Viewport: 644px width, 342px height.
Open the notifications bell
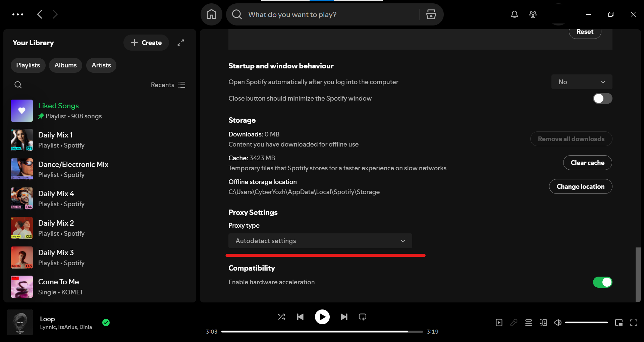514,14
